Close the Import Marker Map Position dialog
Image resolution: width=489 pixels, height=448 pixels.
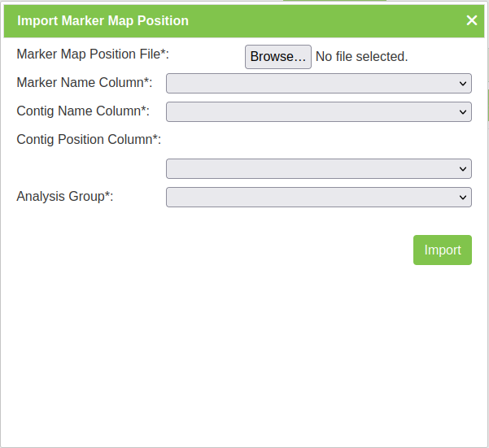[471, 20]
